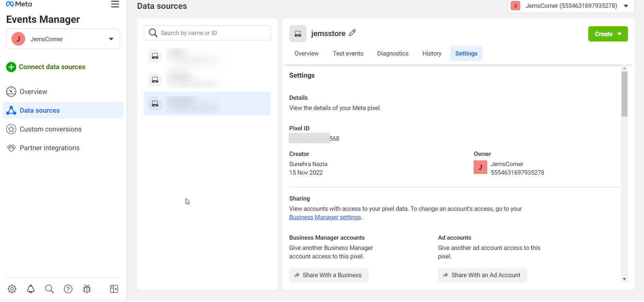Click Share With an Ad Account button
Viewport: 644px width, 302px height.
click(482, 275)
